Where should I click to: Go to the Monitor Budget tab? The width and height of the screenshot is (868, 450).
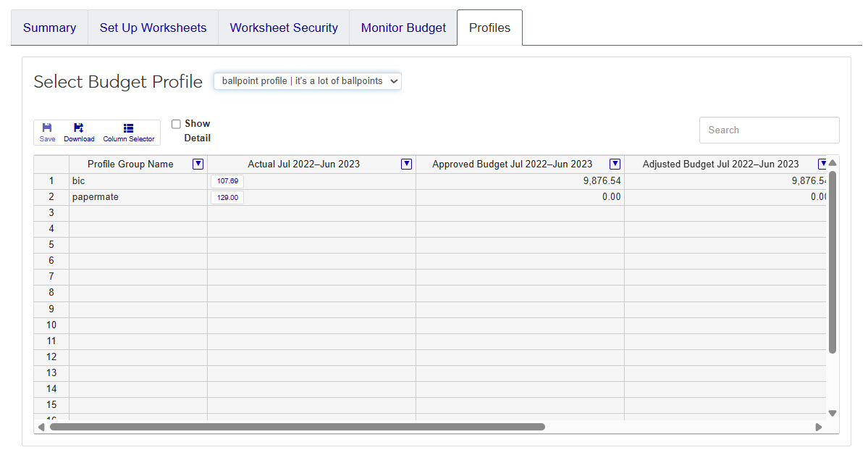point(403,28)
